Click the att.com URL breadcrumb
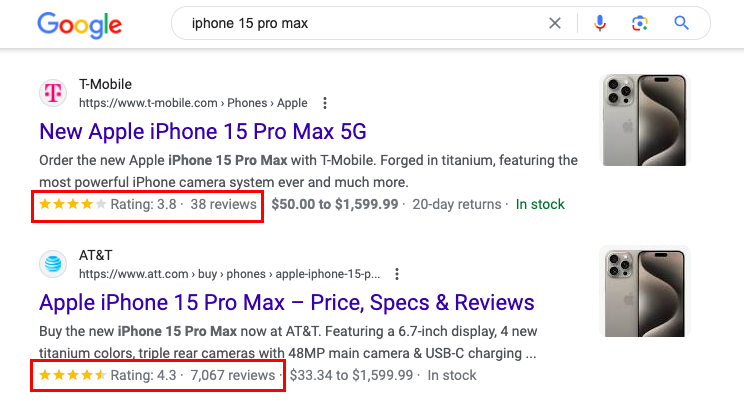The width and height of the screenshot is (744, 406). point(230,274)
